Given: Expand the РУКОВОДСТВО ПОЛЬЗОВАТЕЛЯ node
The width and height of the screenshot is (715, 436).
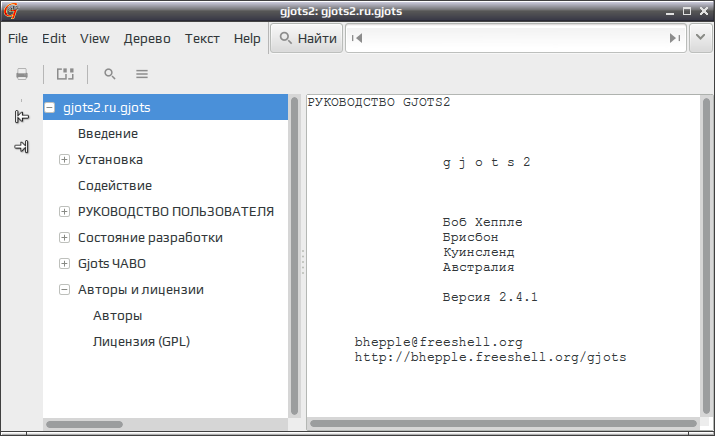Looking at the screenshot, I should [64, 212].
